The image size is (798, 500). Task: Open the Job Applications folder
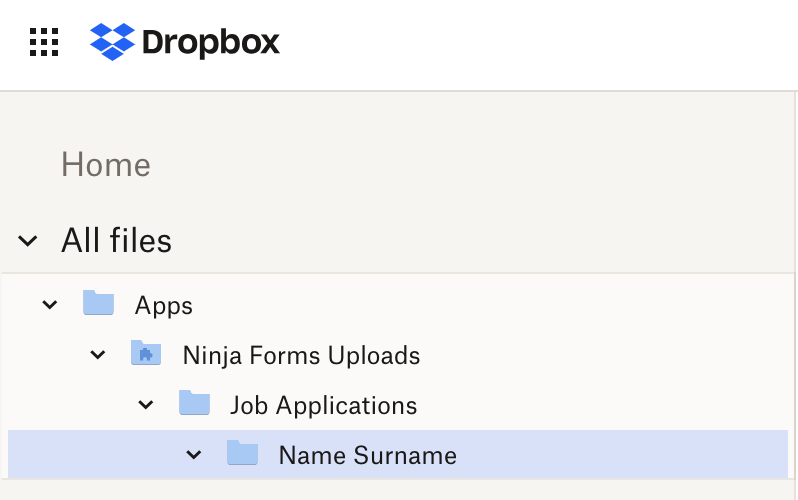[x=324, y=406]
